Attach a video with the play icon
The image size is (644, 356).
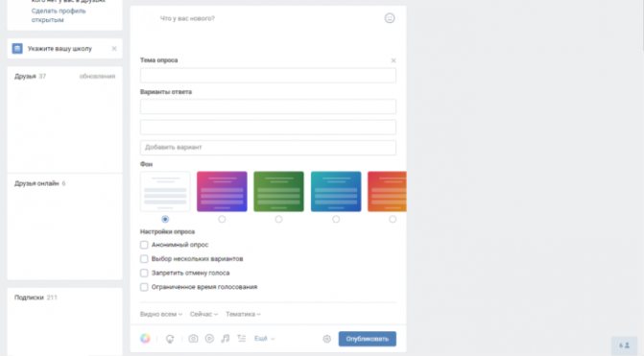pyautogui.click(x=209, y=339)
